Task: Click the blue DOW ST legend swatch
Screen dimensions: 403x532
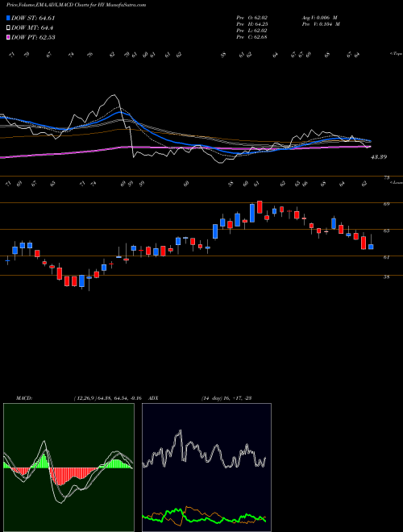Action: (x=8, y=19)
